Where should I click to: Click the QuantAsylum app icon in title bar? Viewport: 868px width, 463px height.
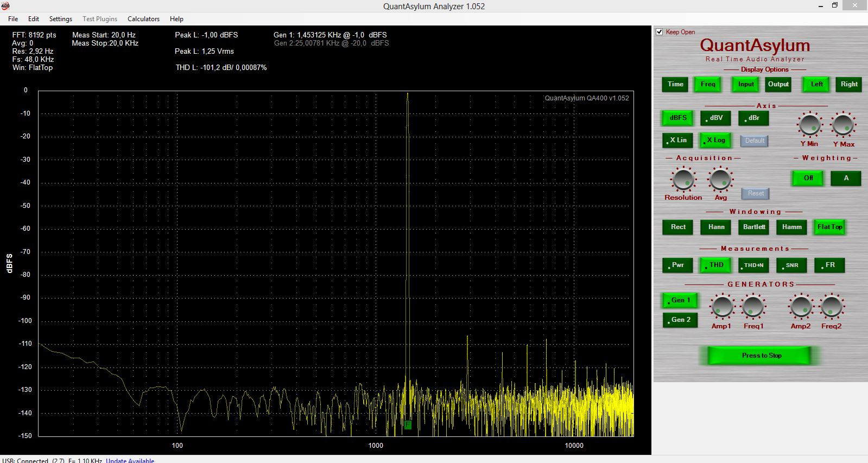click(x=5, y=6)
